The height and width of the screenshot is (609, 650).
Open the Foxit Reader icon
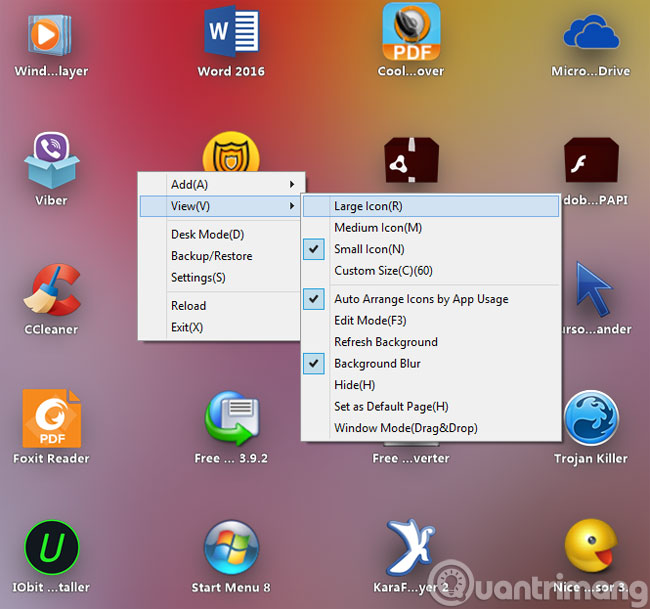point(51,418)
